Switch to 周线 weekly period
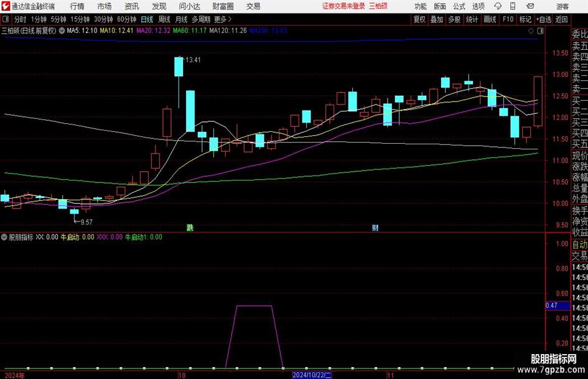The width and height of the screenshot is (588, 379). click(x=164, y=19)
